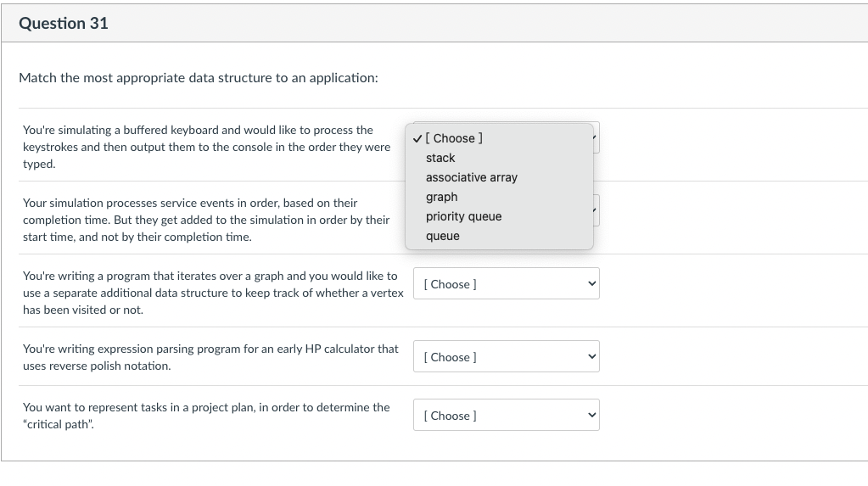Pick the "graph" option in the list
The image size is (868, 486).
click(x=441, y=197)
